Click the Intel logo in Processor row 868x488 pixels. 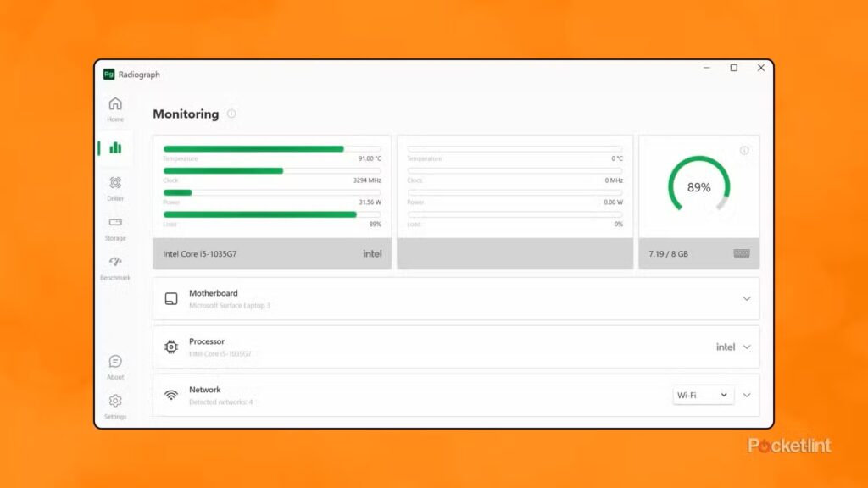725,347
